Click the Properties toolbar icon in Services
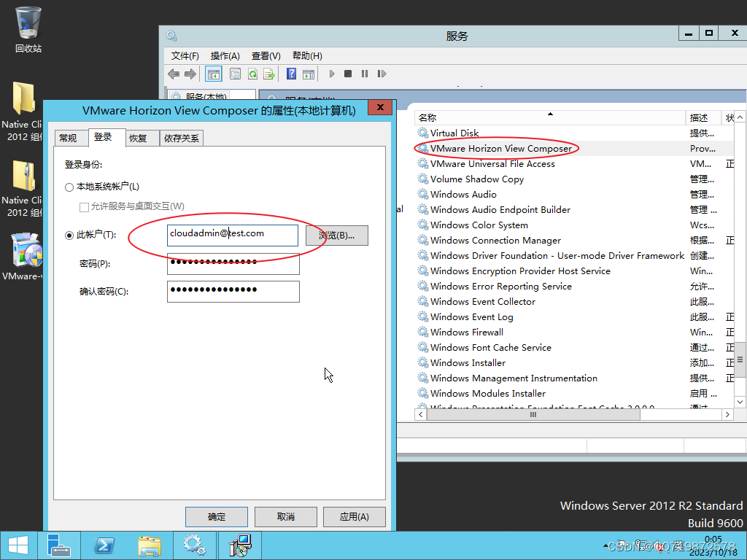The width and height of the screenshot is (747, 560). [235, 74]
